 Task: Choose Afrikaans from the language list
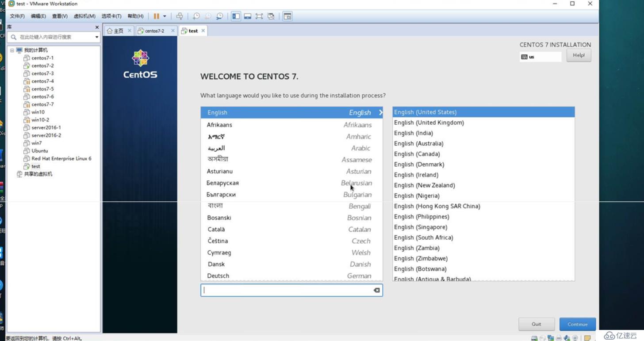[x=291, y=125]
